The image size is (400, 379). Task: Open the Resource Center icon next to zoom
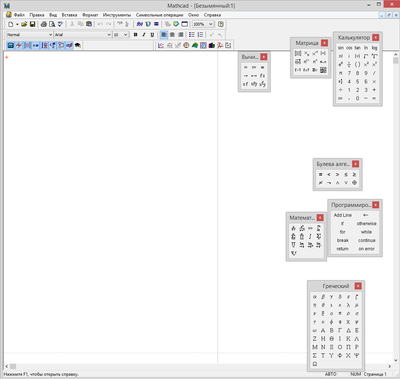(221, 24)
